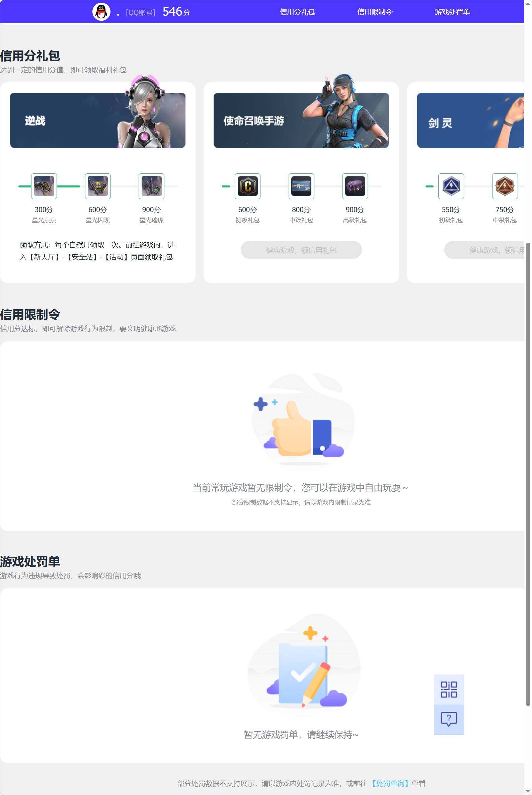This screenshot has height=795, width=532.
Task: Click the 使命召唤手游 game banner
Action: pos(301,121)
